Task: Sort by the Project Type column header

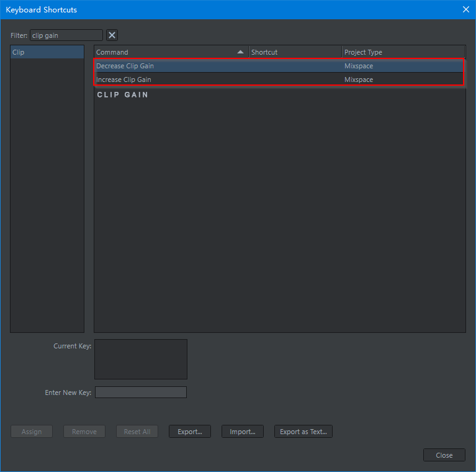Action: [402, 52]
